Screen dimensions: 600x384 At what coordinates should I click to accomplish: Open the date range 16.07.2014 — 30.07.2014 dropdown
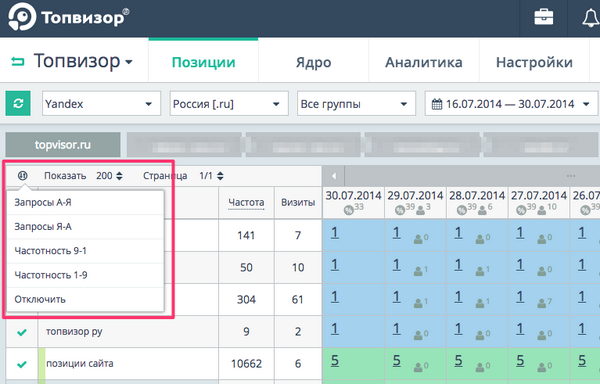(x=511, y=103)
